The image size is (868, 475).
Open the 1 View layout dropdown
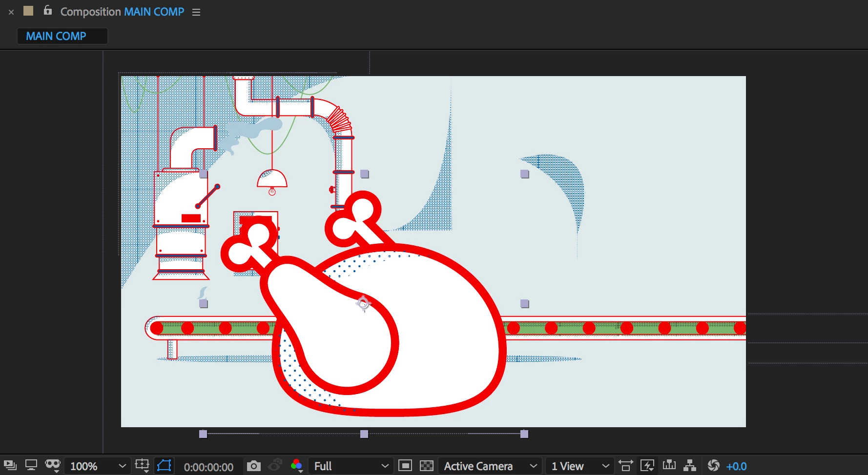579,466
